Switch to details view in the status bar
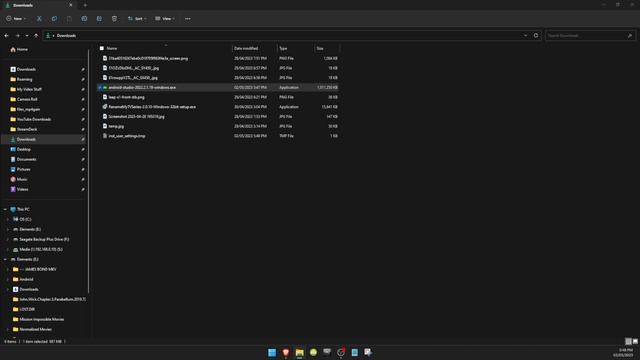Screen dimensions: 640x360 coord(628,341)
